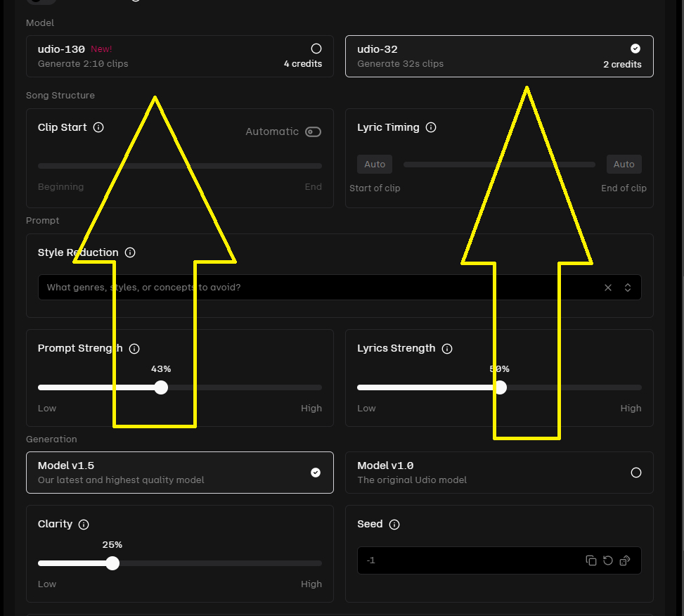Click 'The original Udio model' text
This screenshot has height=616, width=684.
tap(412, 480)
